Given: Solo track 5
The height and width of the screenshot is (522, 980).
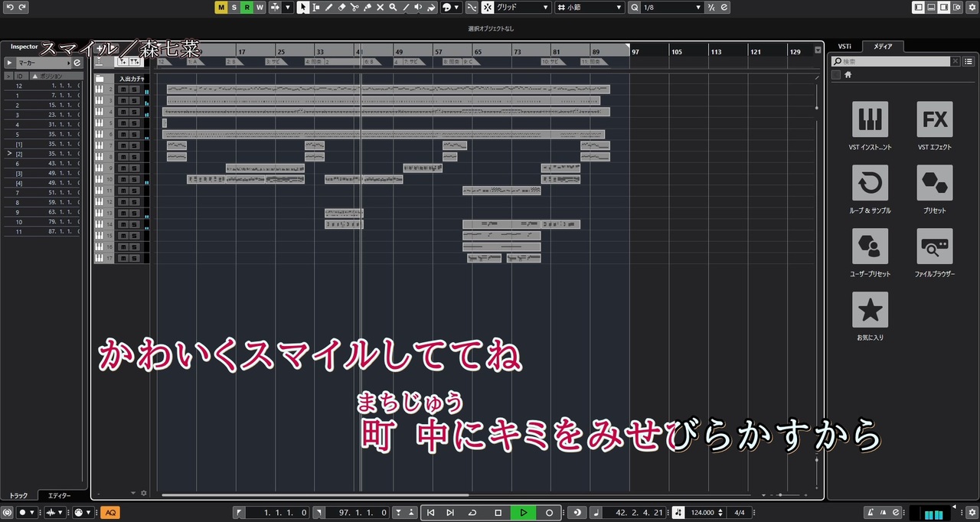Looking at the screenshot, I should (x=134, y=123).
